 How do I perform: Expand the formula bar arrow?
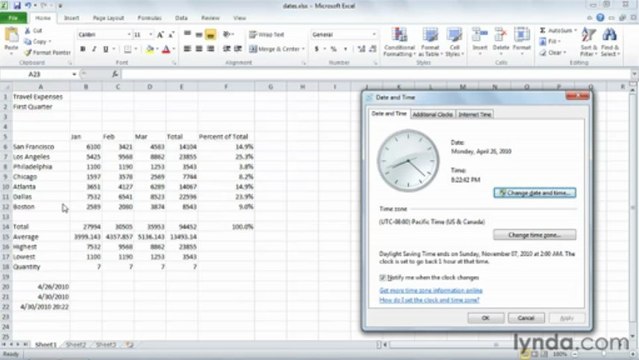(635, 74)
